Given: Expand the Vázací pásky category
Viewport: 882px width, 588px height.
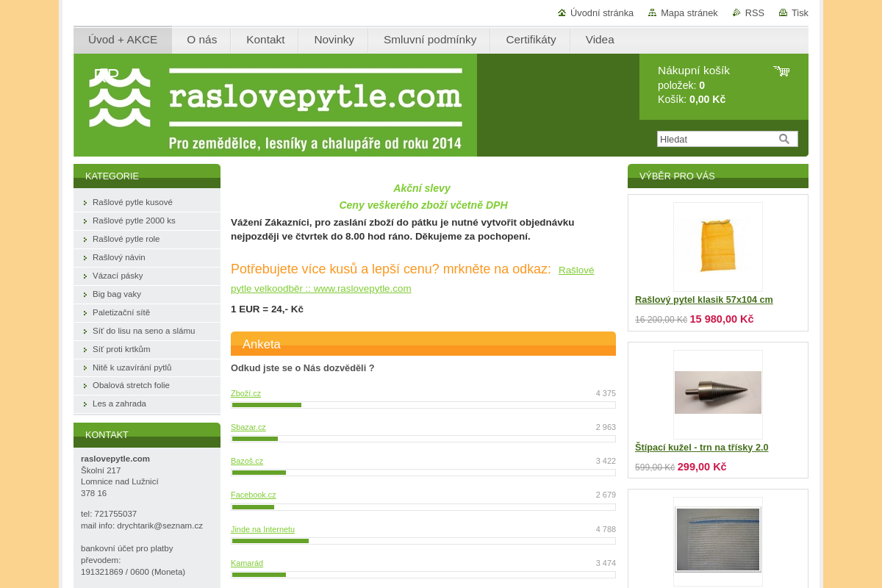Looking at the screenshot, I should click(118, 276).
